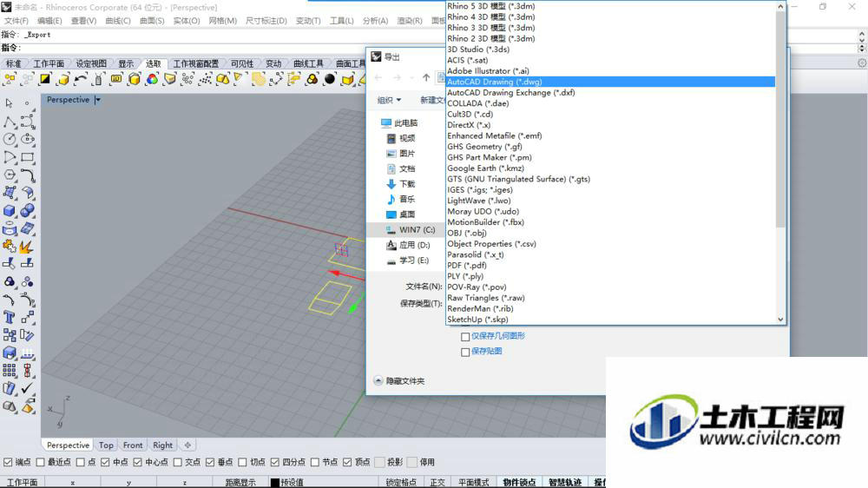
Task: Select the rectangular Array grid tool
Action: click(10, 371)
